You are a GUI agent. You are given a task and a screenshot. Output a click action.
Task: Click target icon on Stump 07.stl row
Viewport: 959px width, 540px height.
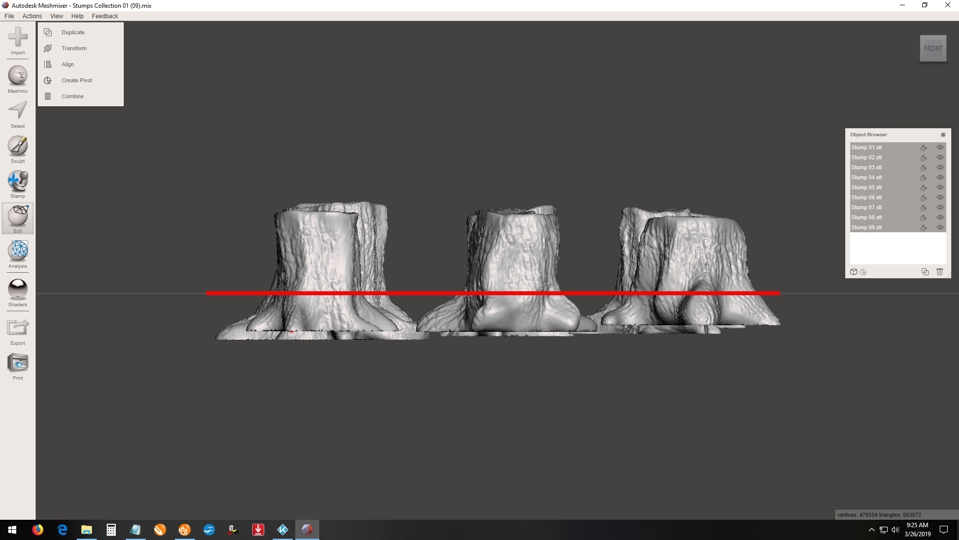tap(923, 207)
